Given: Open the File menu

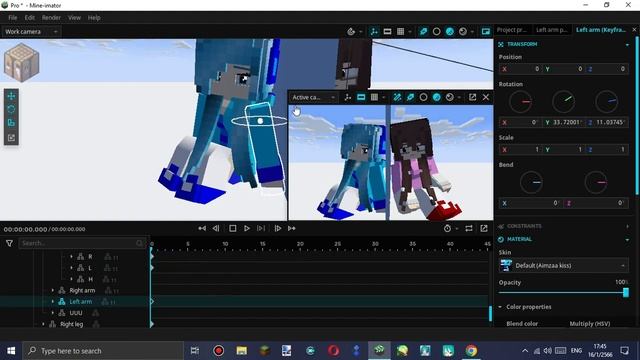Looking at the screenshot, I should (x=13, y=18).
